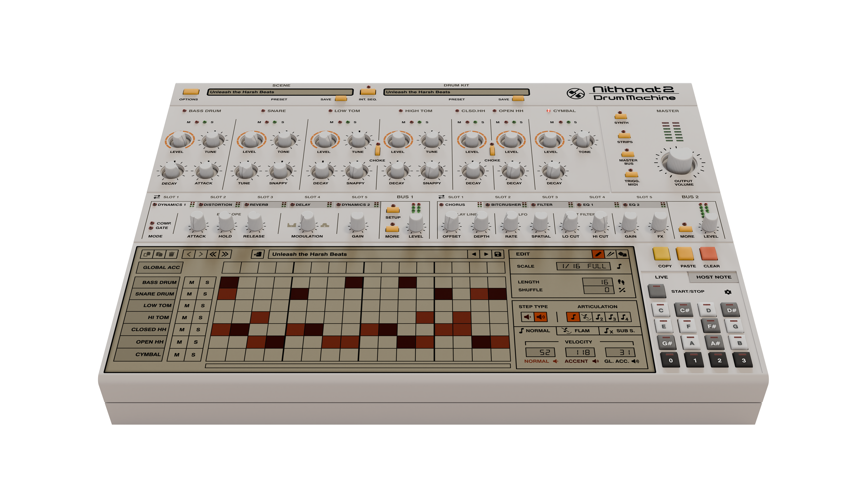Click the Length value field showing 16
This screenshot has width=868, height=495.
pos(598,282)
